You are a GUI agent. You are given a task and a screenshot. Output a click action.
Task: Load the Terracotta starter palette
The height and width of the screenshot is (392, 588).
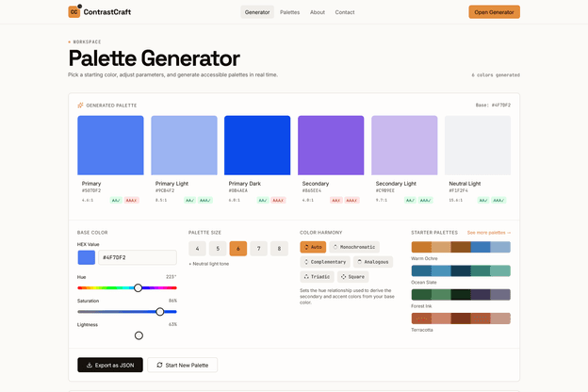[x=461, y=318]
